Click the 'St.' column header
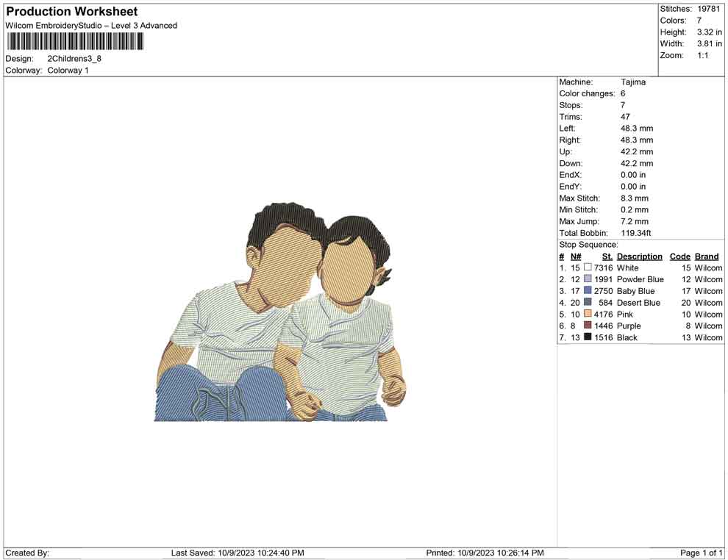728x560 pixels. click(x=607, y=256)
